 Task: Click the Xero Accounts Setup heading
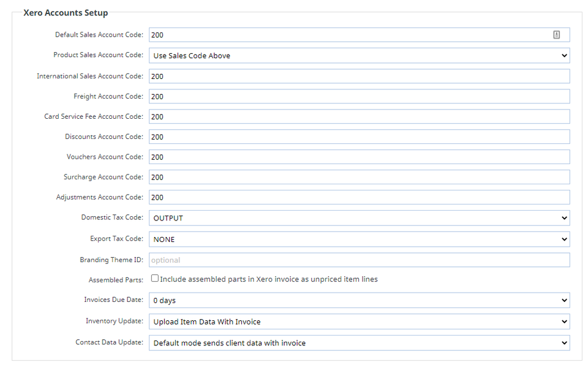[66, 13]
